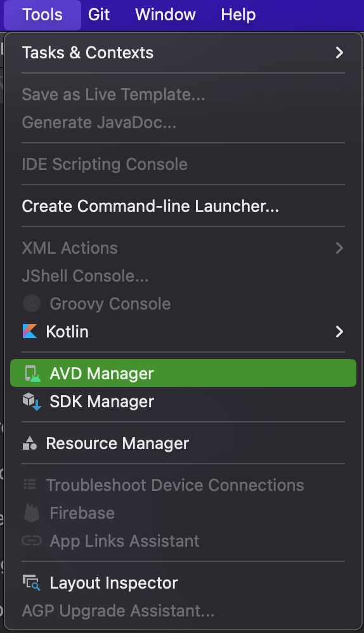Click the Resource Manager shapes icon

pos(30,443)
